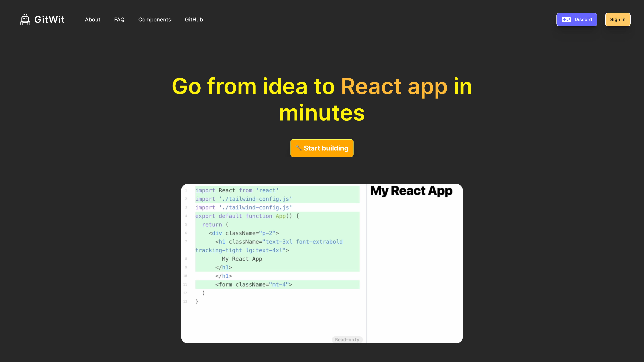Viewport: 644px width, 362px height.
Task: Click the Start building button
Action: tap(322, 148)
